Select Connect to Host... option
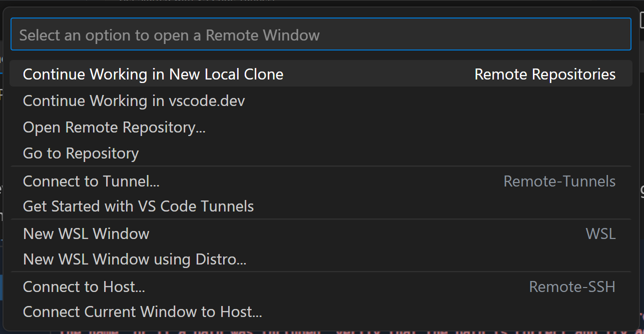Viewport: 644px width, 334px height. pyautogui.click(x=321, y=286)
